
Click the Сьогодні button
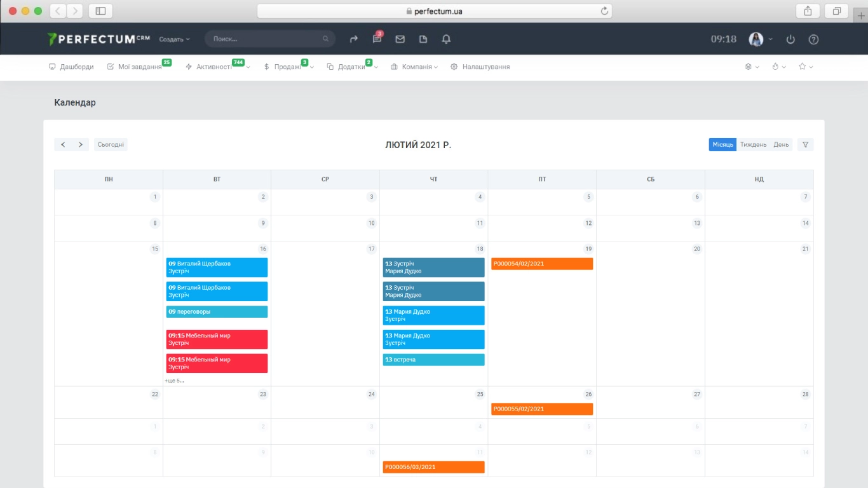click(111, 145)
